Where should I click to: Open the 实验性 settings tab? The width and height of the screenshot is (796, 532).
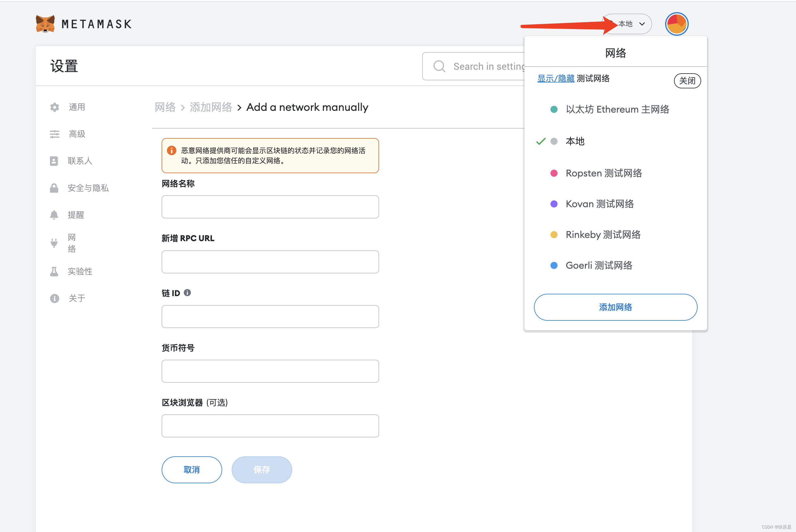80,271
